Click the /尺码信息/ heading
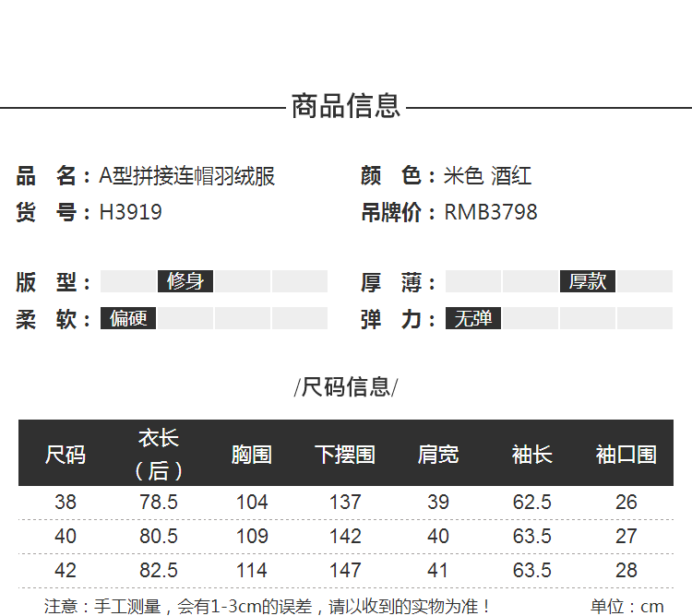The image size is (692, 616). pyautogui.click(x=346, y=387)
